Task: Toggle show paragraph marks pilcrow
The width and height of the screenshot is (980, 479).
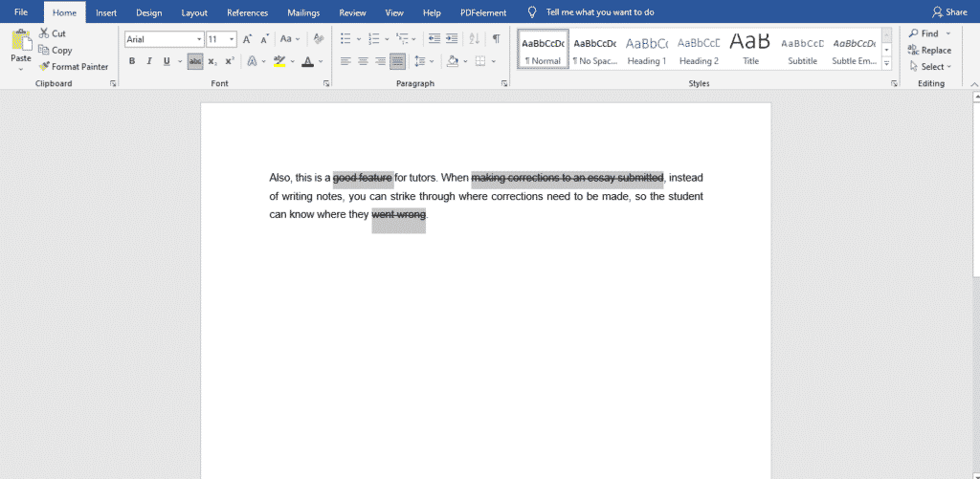Action: pyautogui.click(x=497, y=38)
